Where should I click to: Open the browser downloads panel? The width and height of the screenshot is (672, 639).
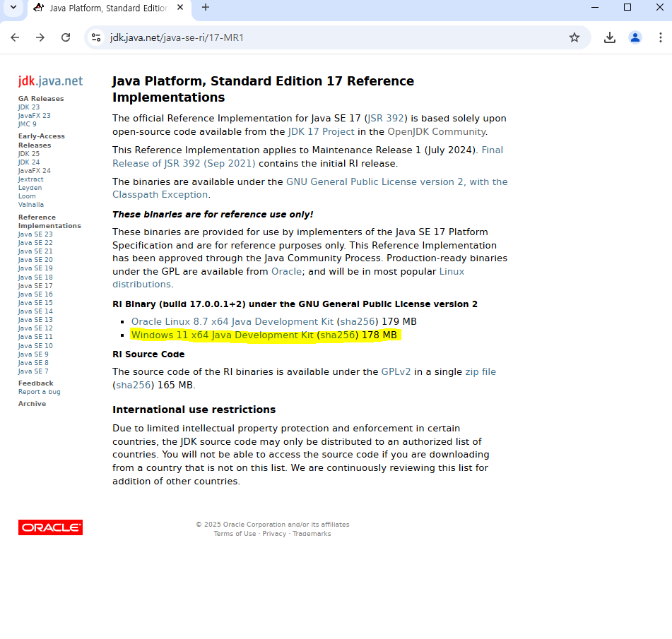tap(609, 37)
